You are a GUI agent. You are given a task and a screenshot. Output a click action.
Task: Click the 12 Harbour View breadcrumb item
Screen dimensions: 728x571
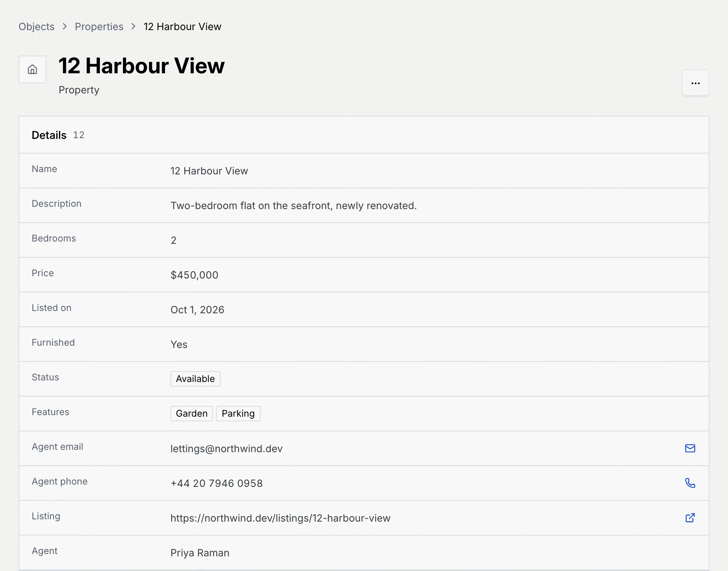(182, 27)
